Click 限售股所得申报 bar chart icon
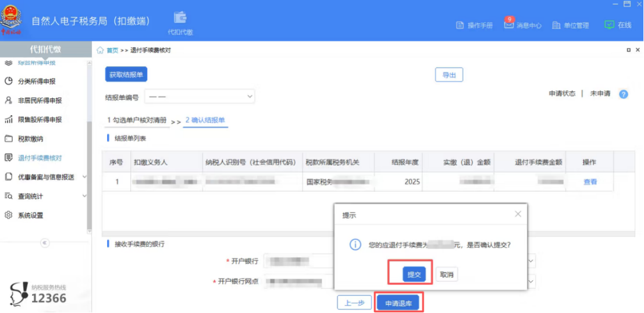 point(8,119)
